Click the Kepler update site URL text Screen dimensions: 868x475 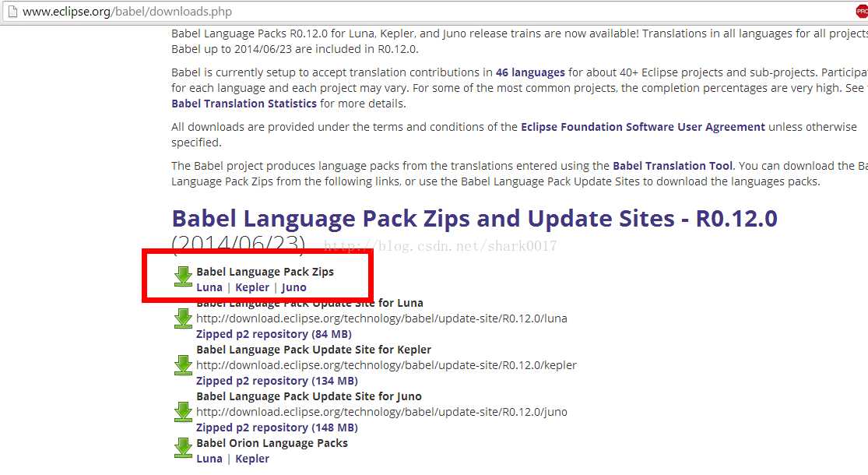386,365
